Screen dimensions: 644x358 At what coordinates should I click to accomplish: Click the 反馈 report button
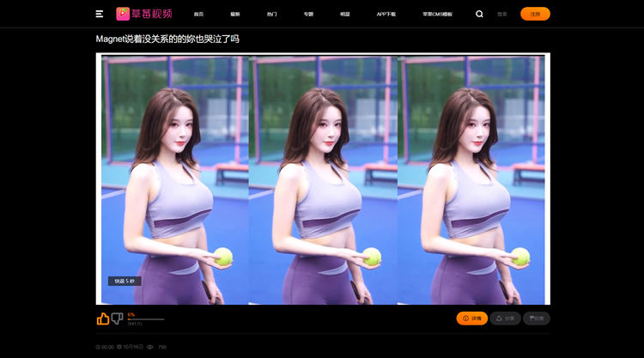[537, 319]
